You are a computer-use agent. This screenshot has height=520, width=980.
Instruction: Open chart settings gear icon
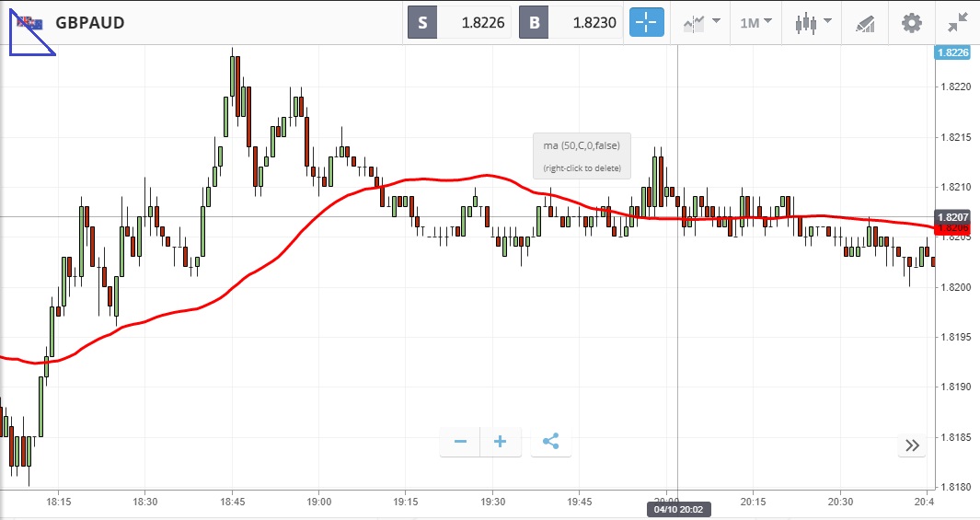[x=911, y=23]
